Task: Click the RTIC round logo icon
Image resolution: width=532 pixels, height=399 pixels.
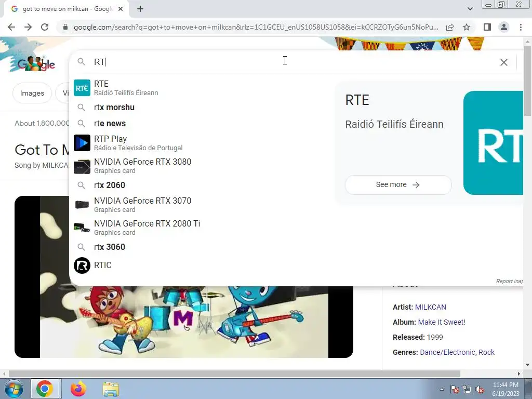Action: pos(82,265)
